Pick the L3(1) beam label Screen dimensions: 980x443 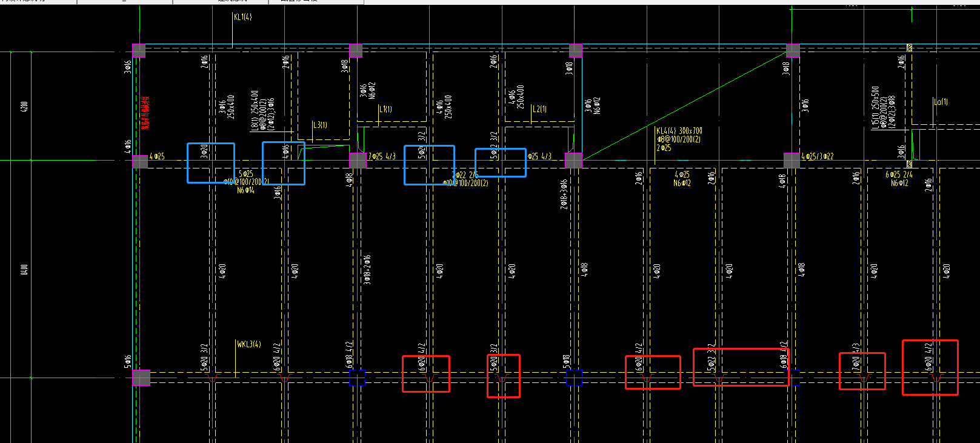pos(321,125)
